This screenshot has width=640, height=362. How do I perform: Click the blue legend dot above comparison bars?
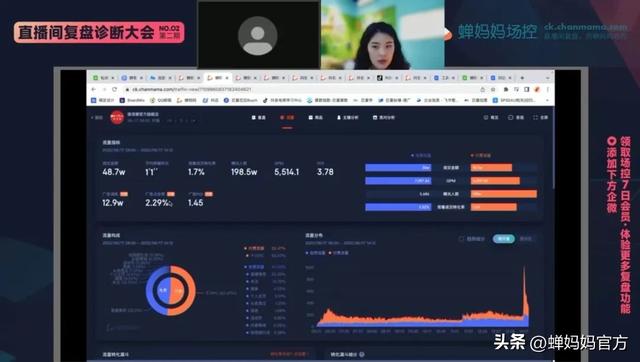(412, 155)
